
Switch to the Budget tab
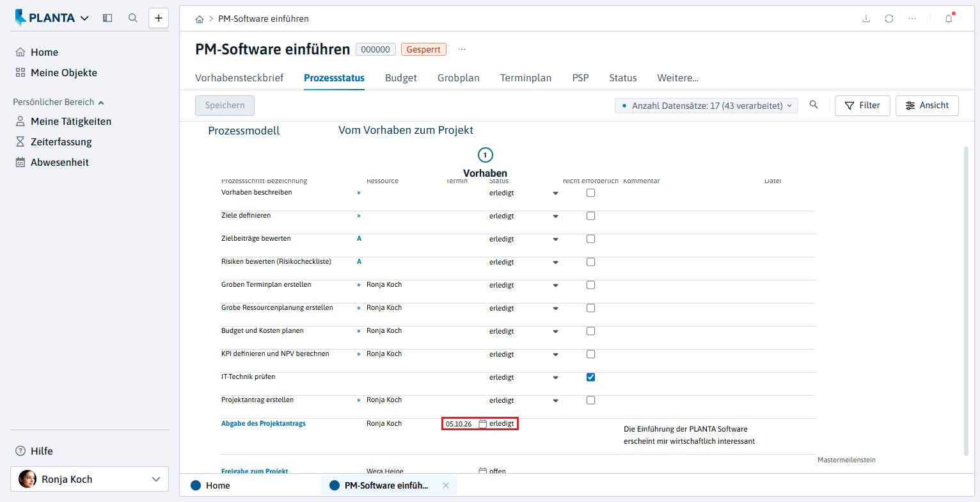(401, 78)
